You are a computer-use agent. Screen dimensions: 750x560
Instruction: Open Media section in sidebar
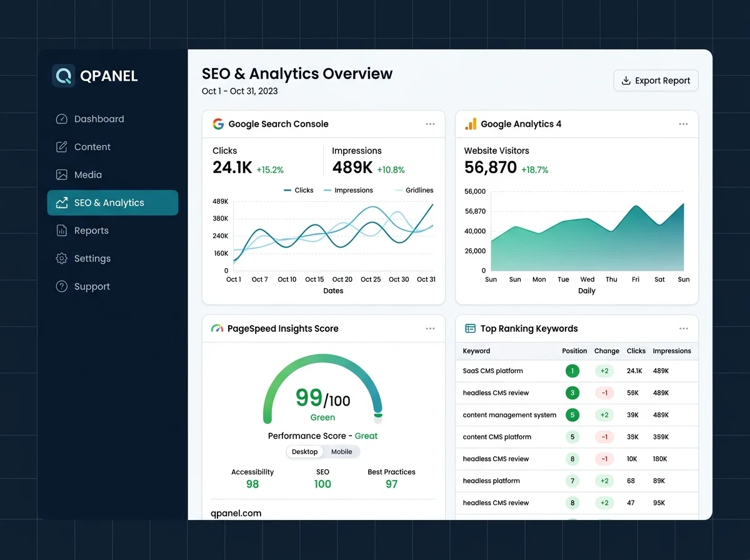(112, 175)
